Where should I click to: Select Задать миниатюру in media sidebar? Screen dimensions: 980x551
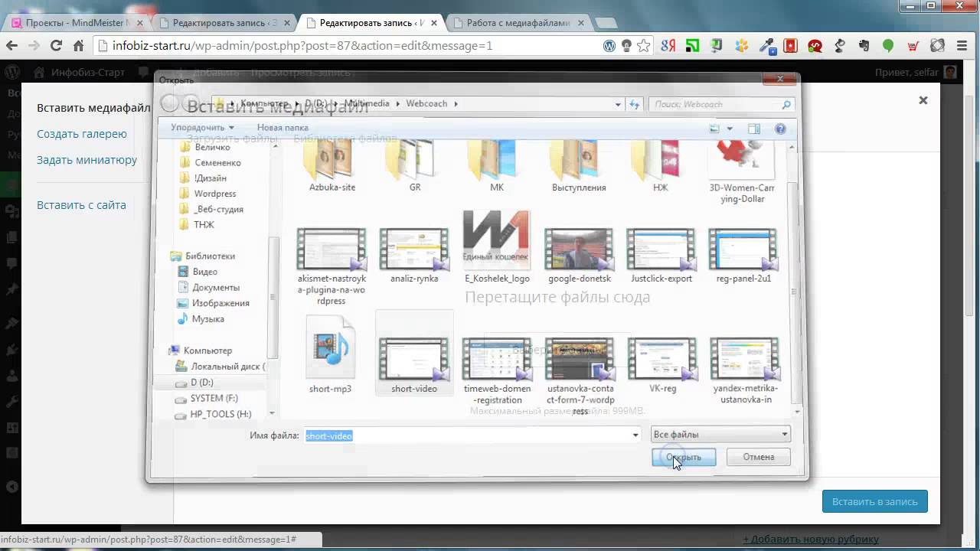[x=87, y=160]
